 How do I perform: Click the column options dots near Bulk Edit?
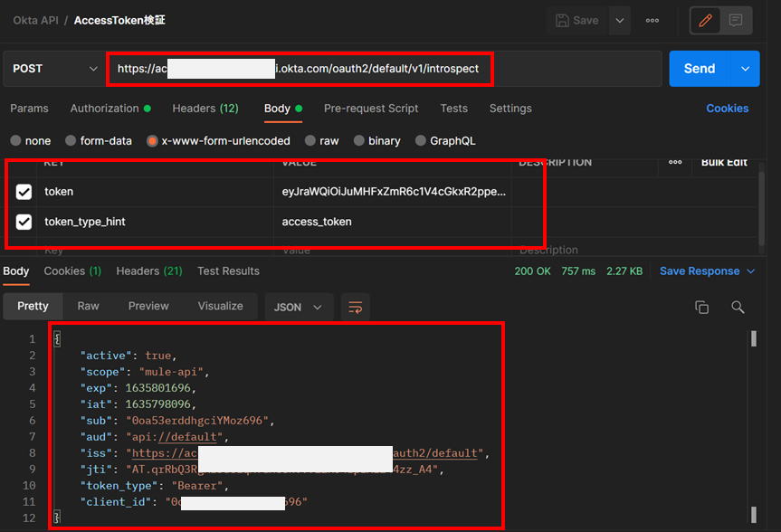675,162
